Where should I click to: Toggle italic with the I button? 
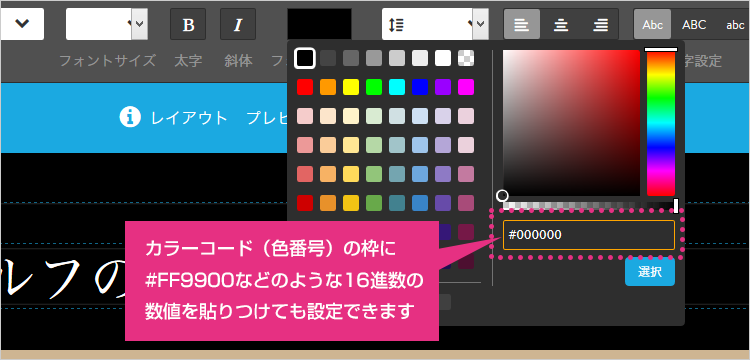238,24
